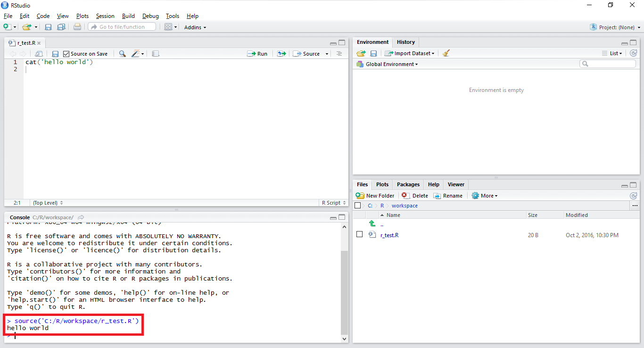Open the List view dropdown
644x348 pixels.
[x=612, y=53]
